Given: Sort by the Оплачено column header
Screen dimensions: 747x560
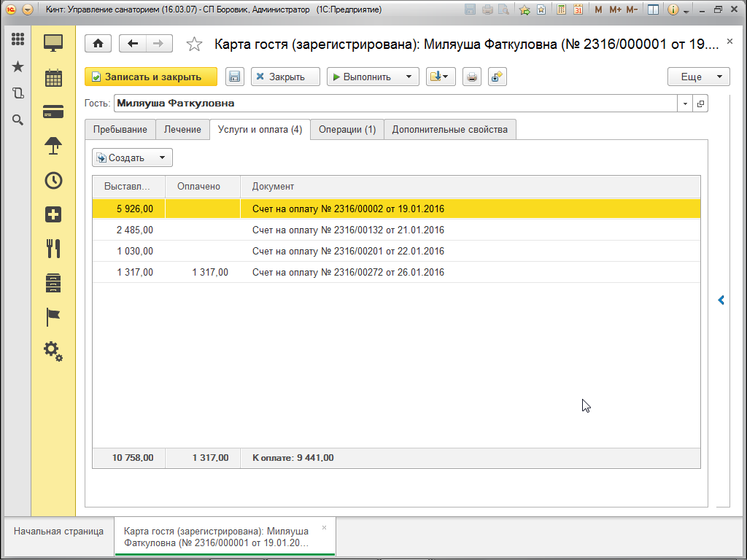Looking at the screenshot, I should (203, 187).
